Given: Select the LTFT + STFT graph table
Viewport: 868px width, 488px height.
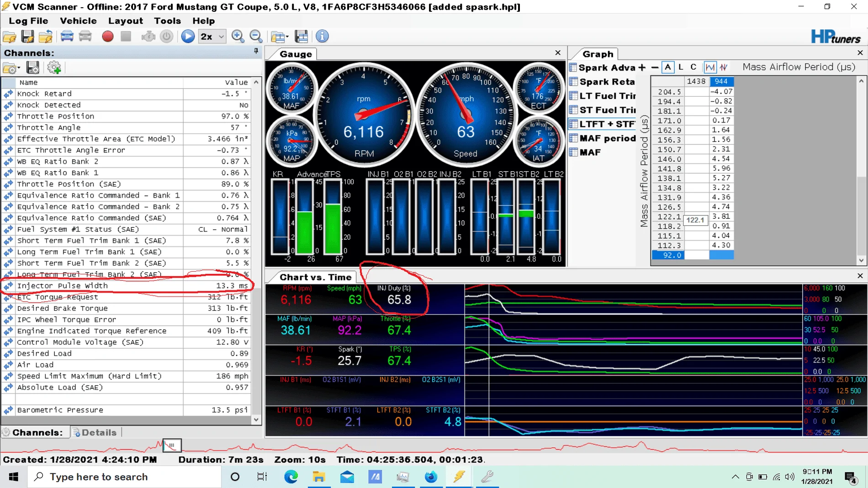Looking at the screenshot, I should tap(602, 124).
